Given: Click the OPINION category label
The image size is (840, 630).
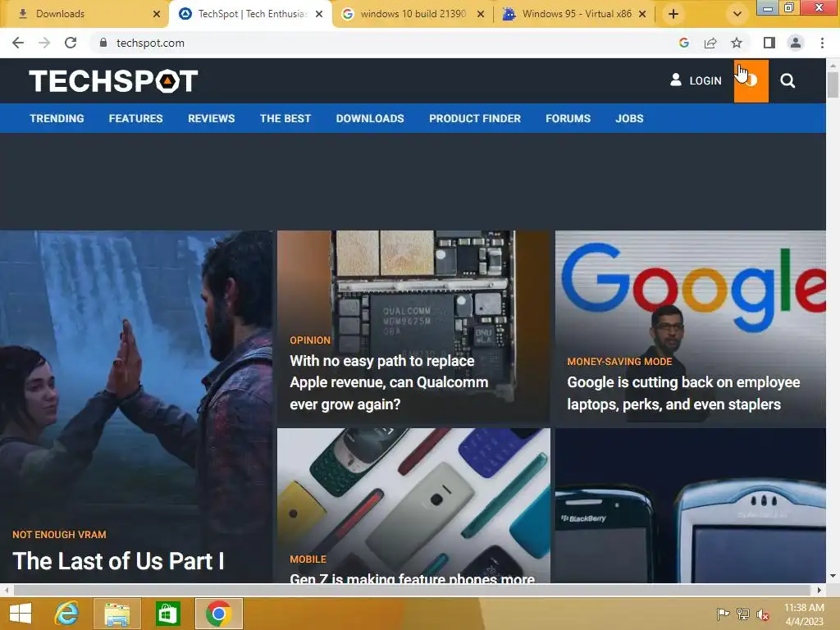Looking at the screenshot, I should coord(310,340).
